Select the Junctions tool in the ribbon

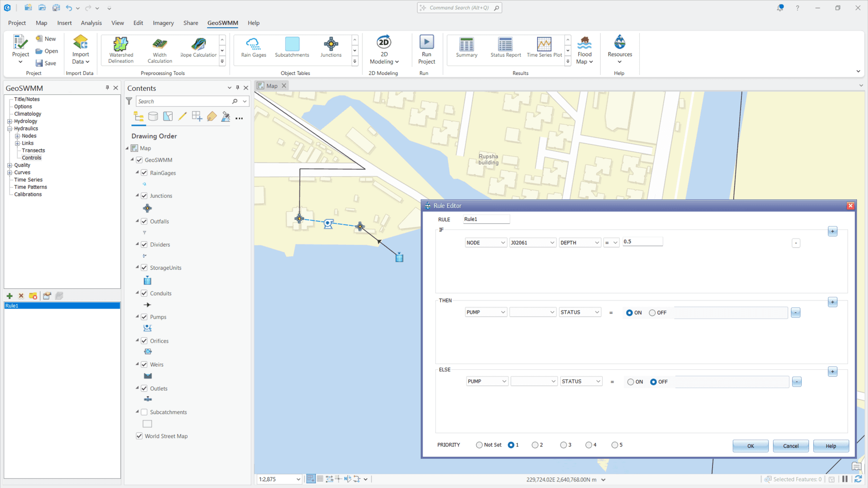[331, 50]
